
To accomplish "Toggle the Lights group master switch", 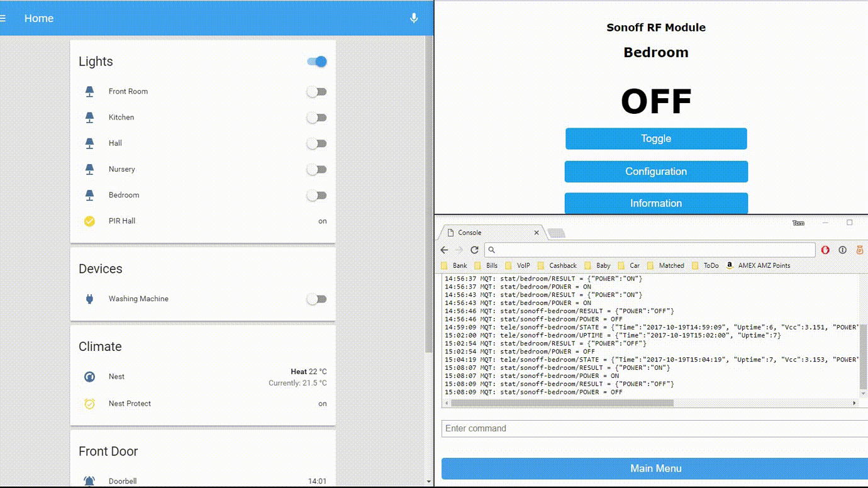I will [x=317, y=62].
